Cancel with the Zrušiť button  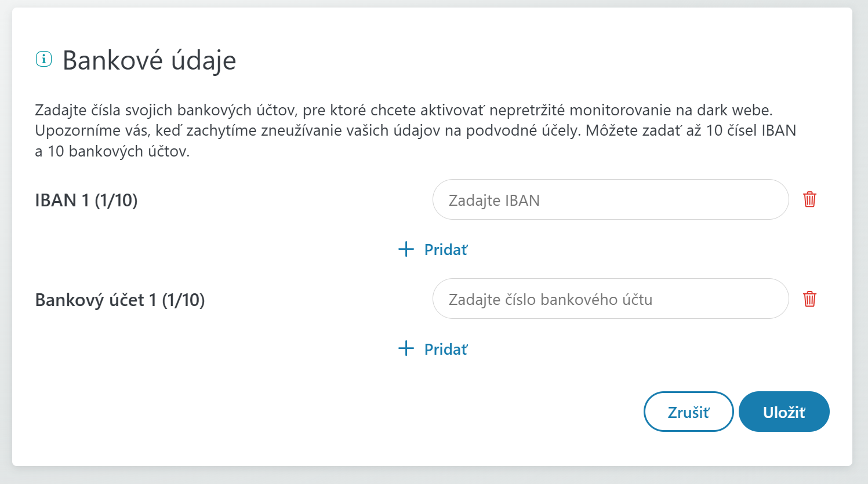(x=688, y=412)
